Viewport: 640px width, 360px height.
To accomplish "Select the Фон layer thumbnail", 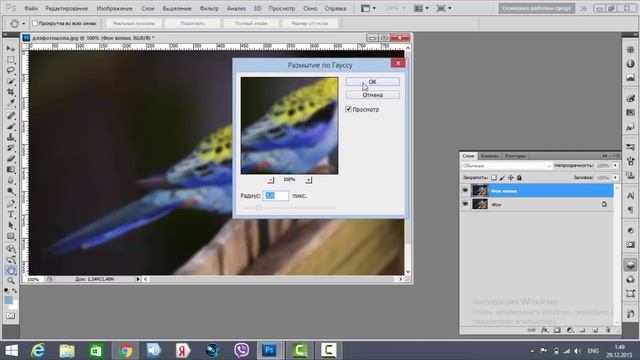I will coord(480,204).
